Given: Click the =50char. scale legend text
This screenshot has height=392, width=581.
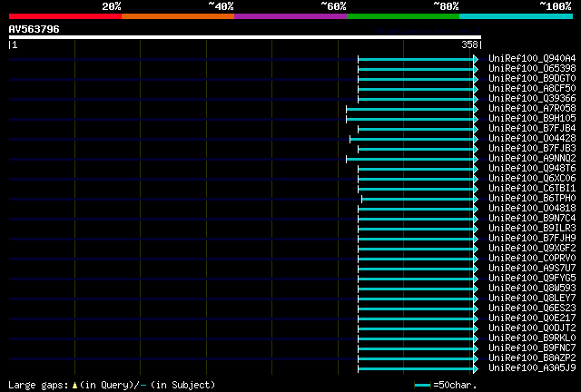Looking at the screenshot, I should click(455, 385).
